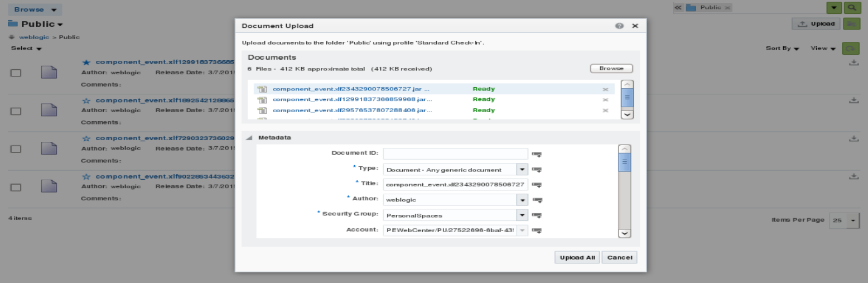The height and width of the screenshot is (283, 868).
Task: Open the Browse menu at top left
Action: click(x=35, y=10)
